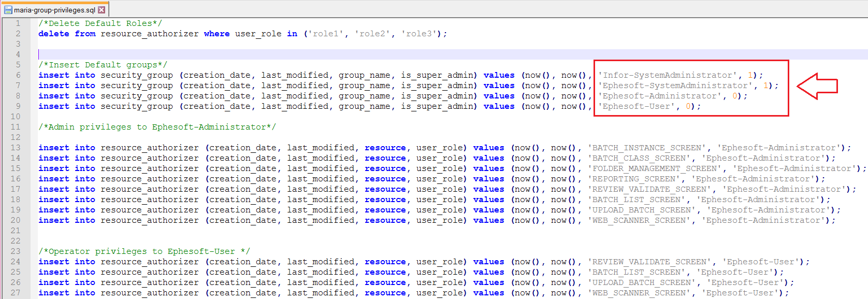Click line number 2 in the margin
868x299 pixels.
(18, 34)
